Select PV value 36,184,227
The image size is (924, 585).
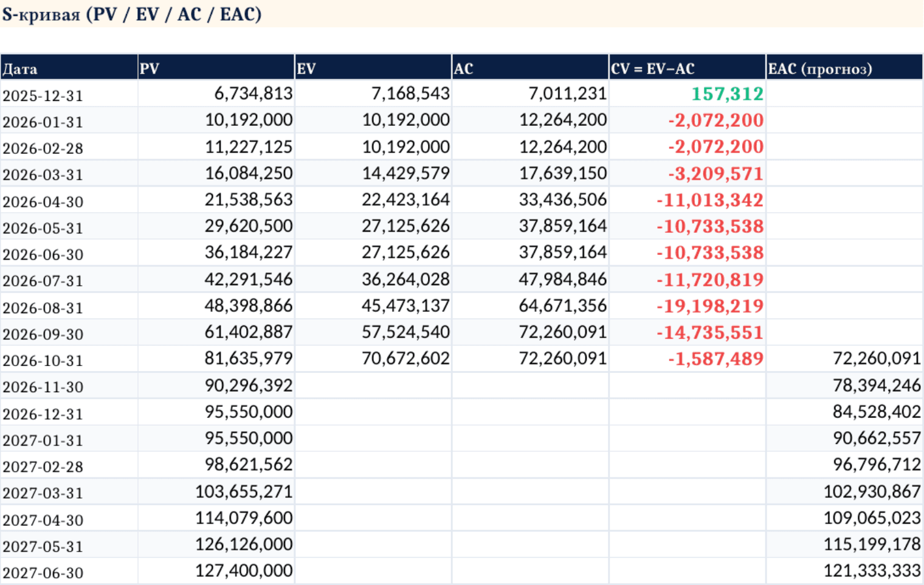click(249, 252)
